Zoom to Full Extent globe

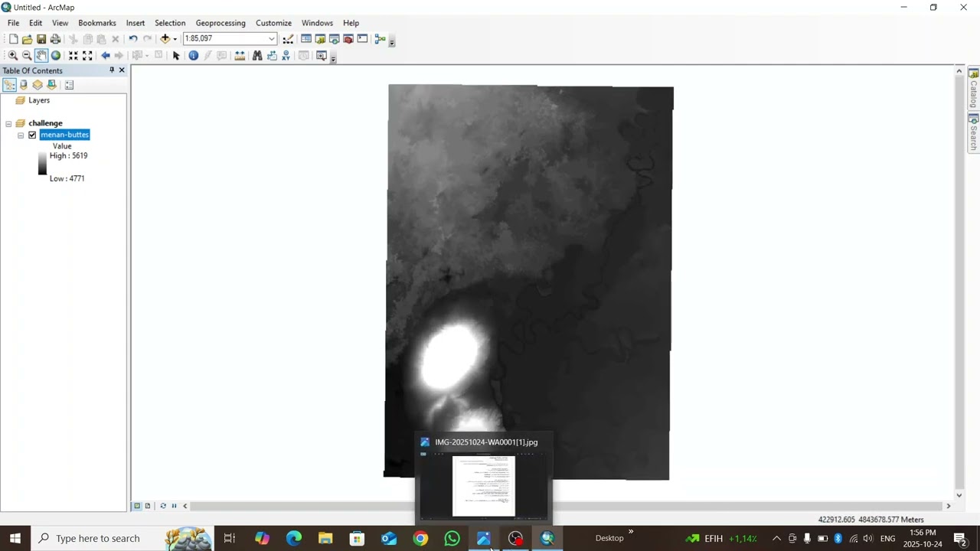click(56, 56)
